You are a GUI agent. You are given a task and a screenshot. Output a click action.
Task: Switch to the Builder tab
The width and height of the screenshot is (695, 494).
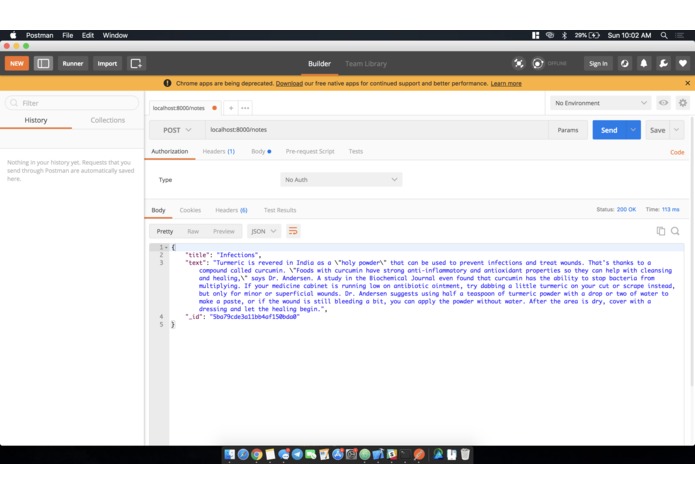click(319, 63)
